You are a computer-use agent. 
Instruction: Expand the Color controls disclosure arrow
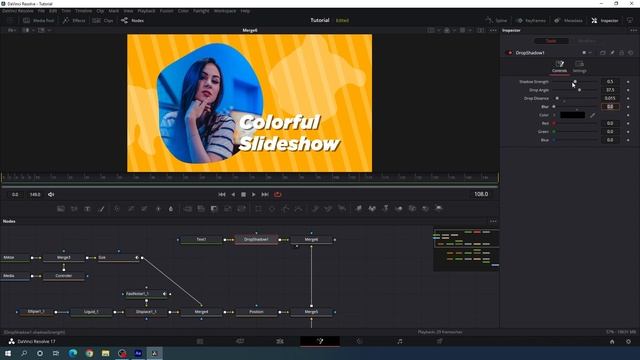tap(554, 115)
